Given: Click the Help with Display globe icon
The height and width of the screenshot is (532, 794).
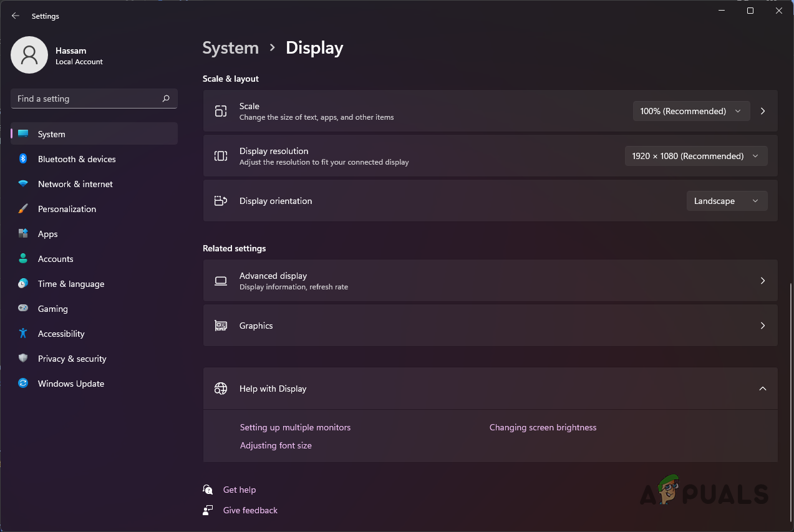Looking at the screenshot, I should point(221,389).
